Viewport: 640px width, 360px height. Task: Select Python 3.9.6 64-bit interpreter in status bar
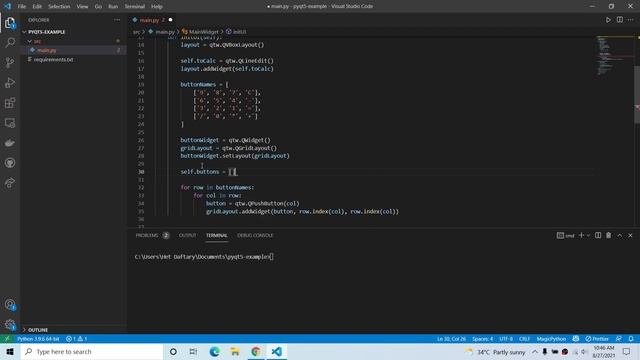click(x=38, y=339)
